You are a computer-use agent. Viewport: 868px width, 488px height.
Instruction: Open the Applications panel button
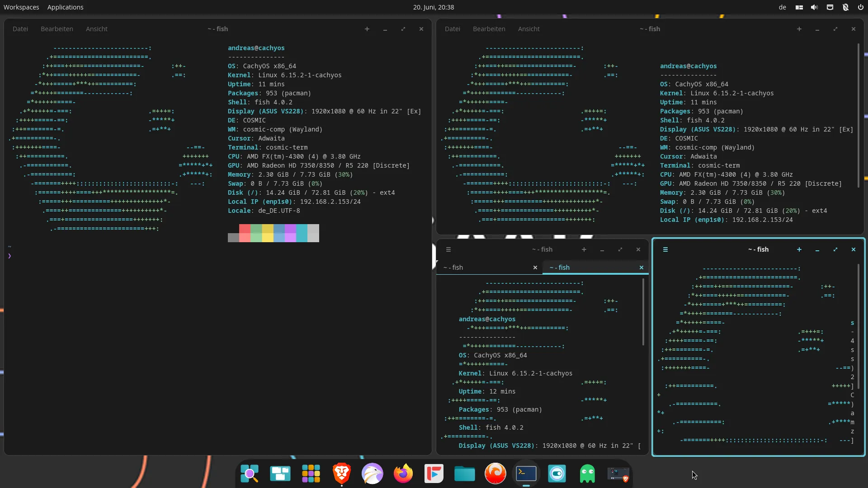pyautogui.click(x=65, y=7)
